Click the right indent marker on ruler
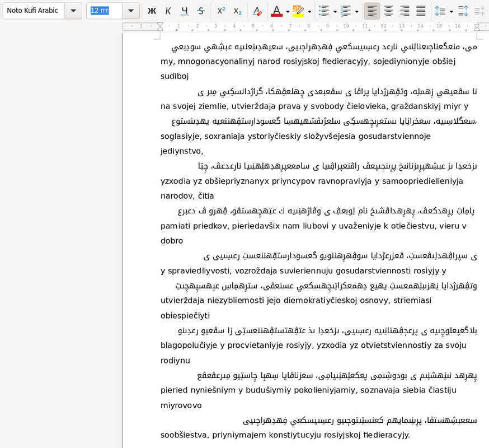 click(477, 27)
